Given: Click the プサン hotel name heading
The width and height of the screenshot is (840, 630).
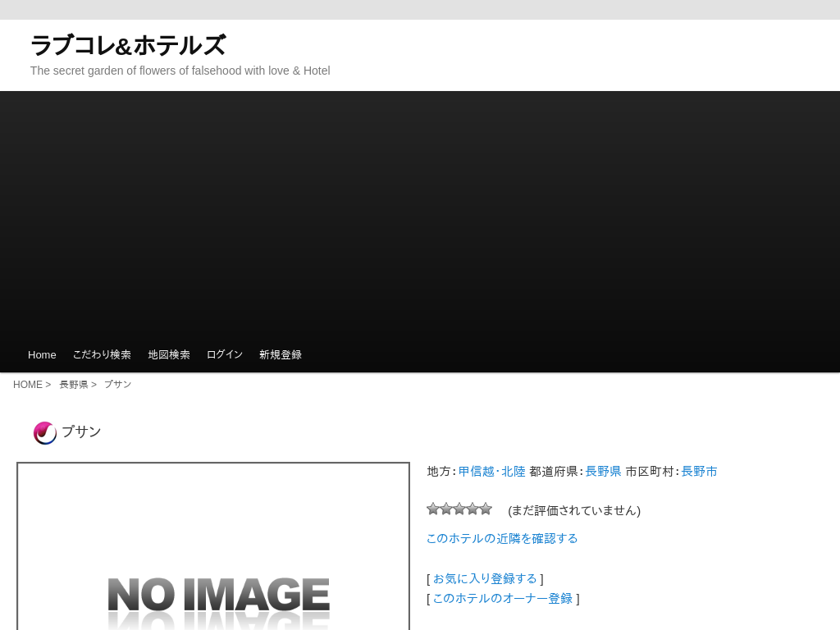Looking at the screenshot, I should click(x=81, y=431).
